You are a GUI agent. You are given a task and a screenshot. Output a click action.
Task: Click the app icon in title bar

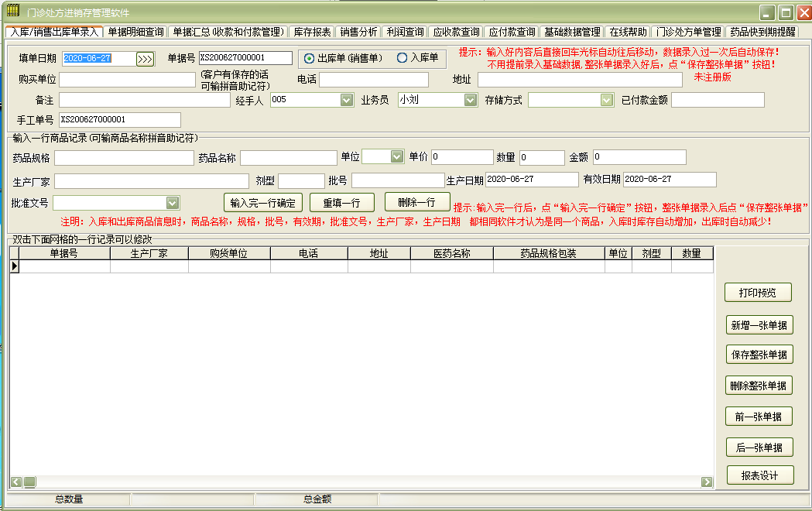13,12
